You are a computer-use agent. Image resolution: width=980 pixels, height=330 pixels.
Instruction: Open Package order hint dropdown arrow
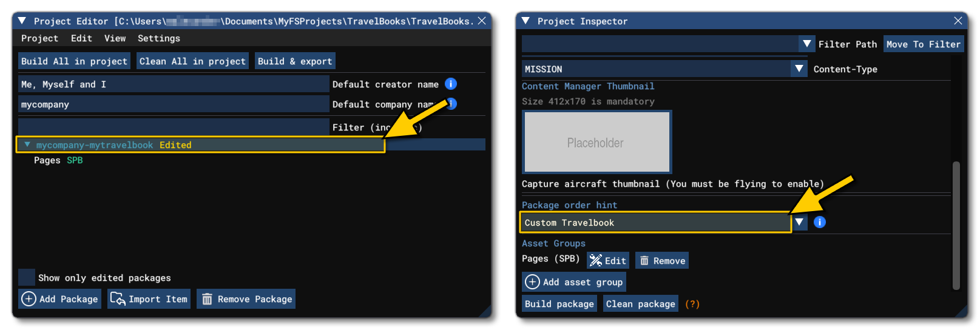coord(799,222)
